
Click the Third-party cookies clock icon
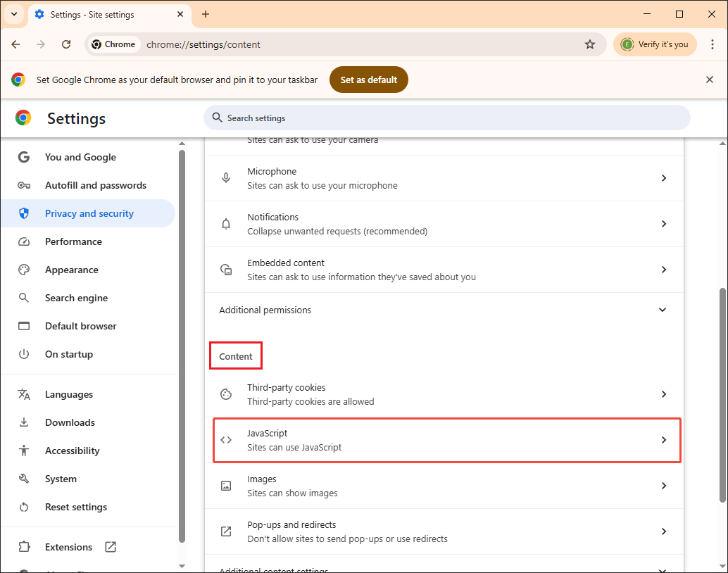(x=226, y=393)
